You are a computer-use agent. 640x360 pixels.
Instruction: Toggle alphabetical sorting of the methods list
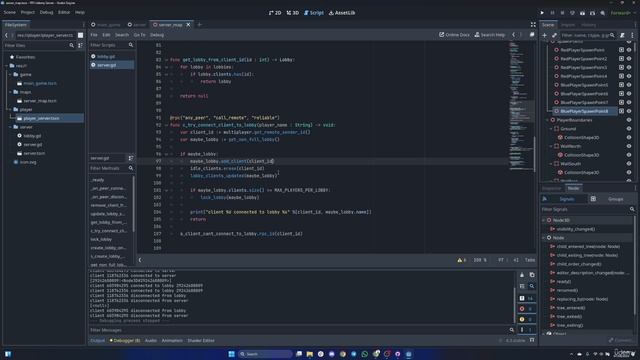[x=131, y=158]
